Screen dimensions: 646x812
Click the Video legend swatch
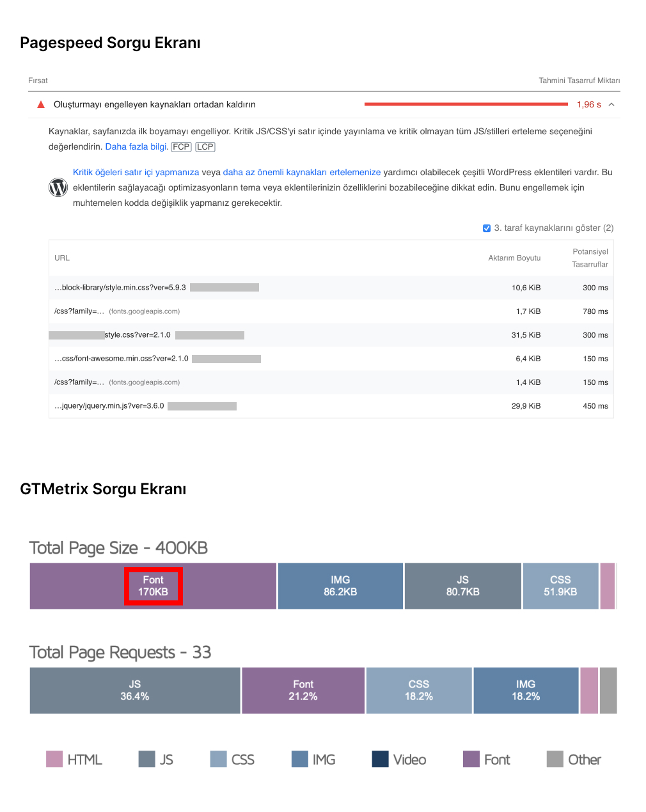click(381, 759)
